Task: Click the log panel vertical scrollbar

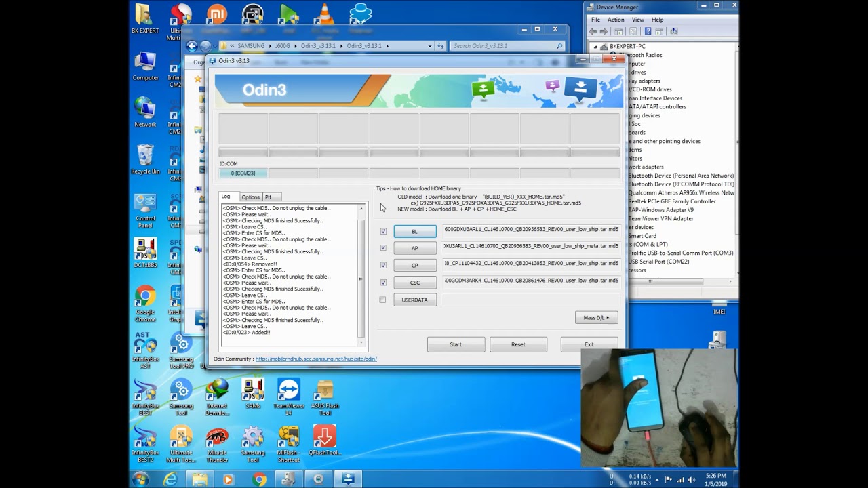Action: (361, 274)
